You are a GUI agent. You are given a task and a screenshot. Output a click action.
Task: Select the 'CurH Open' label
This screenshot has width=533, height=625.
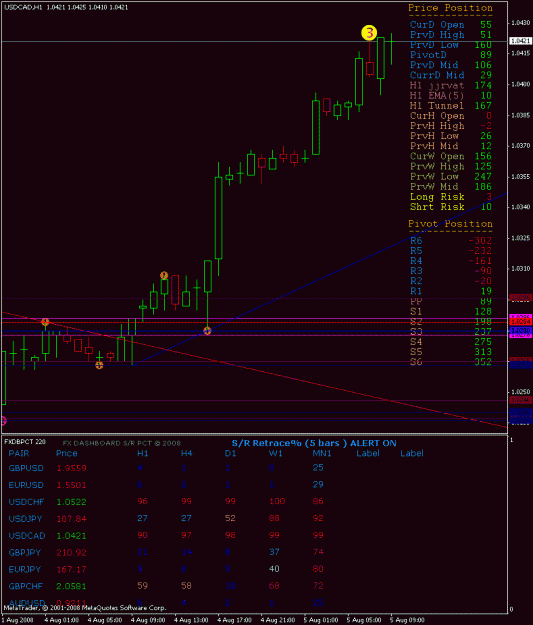pos(437,116)
